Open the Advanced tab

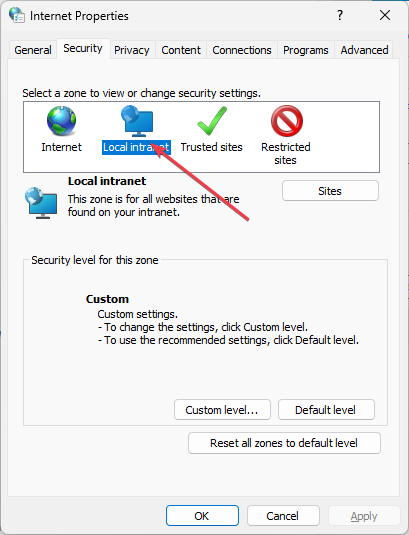[x=364, y=50]
